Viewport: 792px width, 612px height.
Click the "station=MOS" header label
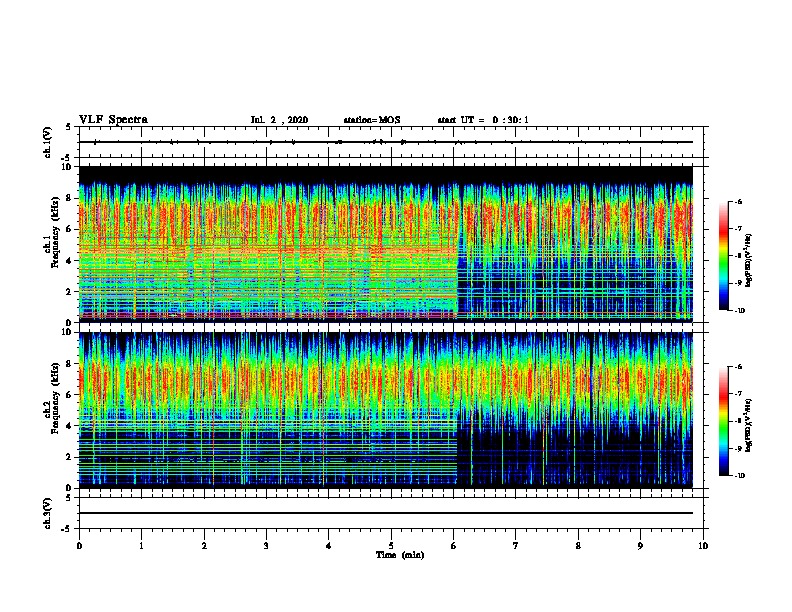tap(372, 120)
